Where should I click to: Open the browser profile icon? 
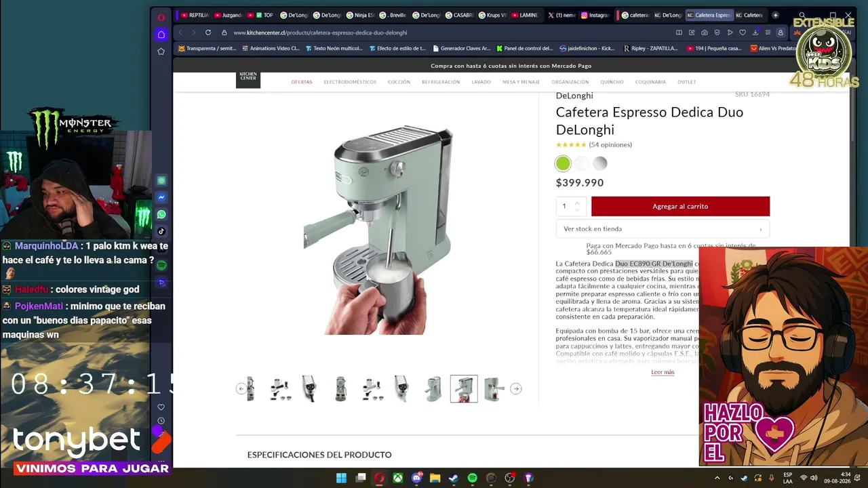point(781,33)
